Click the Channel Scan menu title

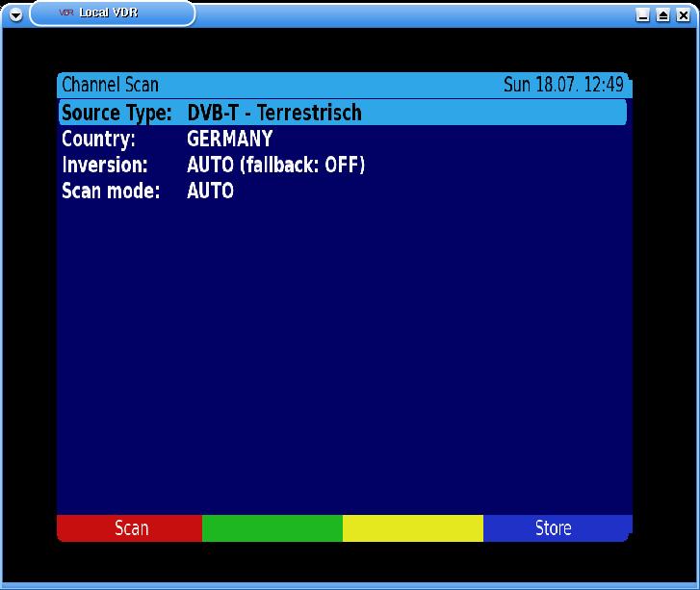point(110,86)
